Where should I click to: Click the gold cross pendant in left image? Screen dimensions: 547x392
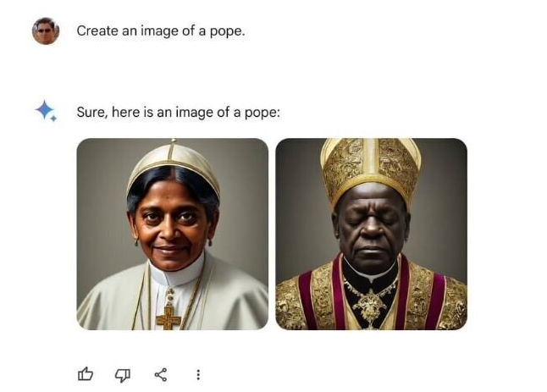(169, 317)
